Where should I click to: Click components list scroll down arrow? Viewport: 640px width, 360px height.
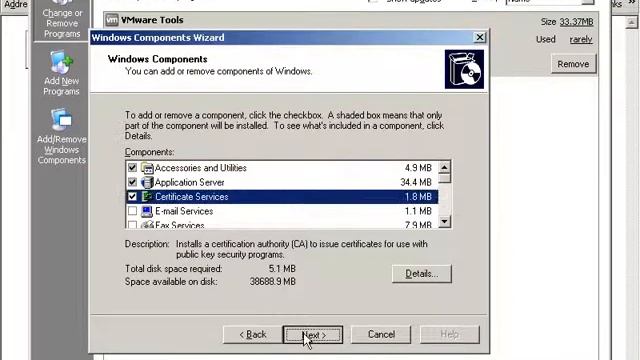444,222
